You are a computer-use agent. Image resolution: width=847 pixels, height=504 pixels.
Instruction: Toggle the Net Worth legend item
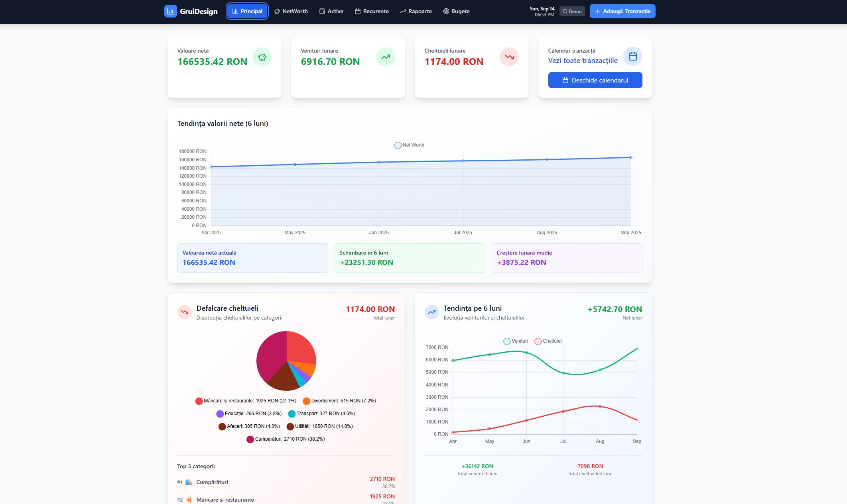[409, 145]
